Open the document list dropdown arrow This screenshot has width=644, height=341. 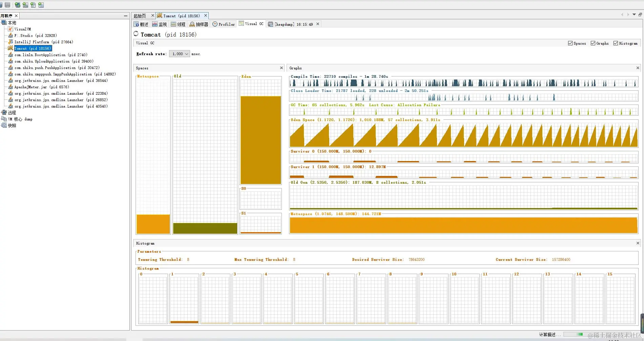click(634, 15)
